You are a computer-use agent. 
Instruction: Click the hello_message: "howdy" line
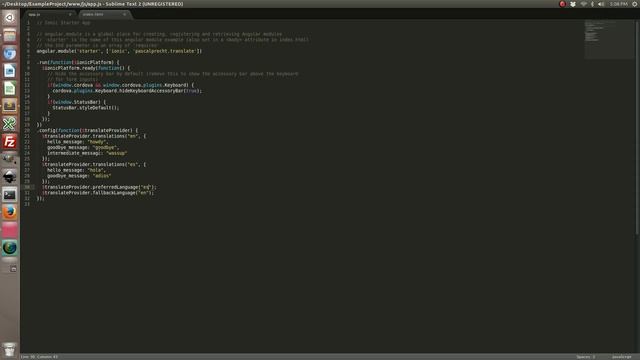pos(78,142)
